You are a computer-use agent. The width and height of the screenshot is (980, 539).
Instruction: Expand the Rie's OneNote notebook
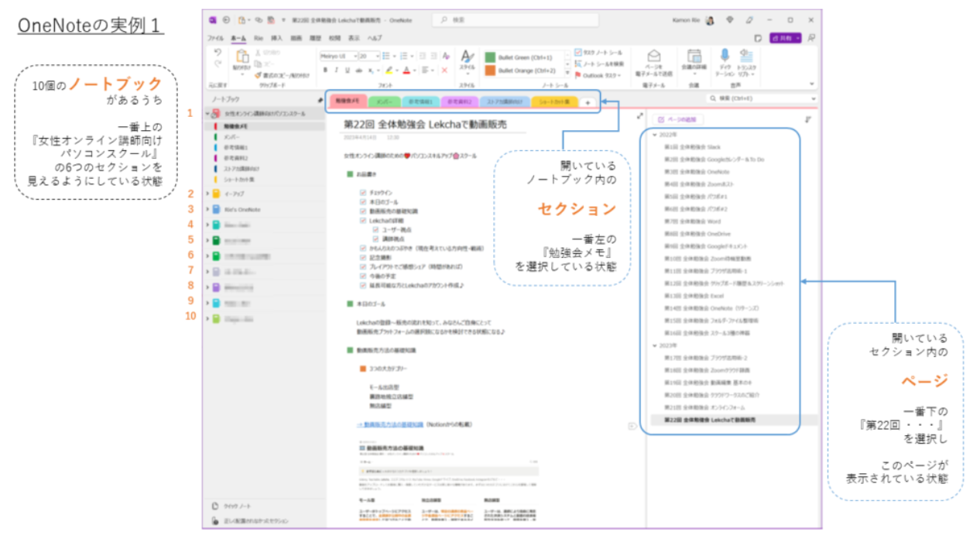tap(207, 209)
